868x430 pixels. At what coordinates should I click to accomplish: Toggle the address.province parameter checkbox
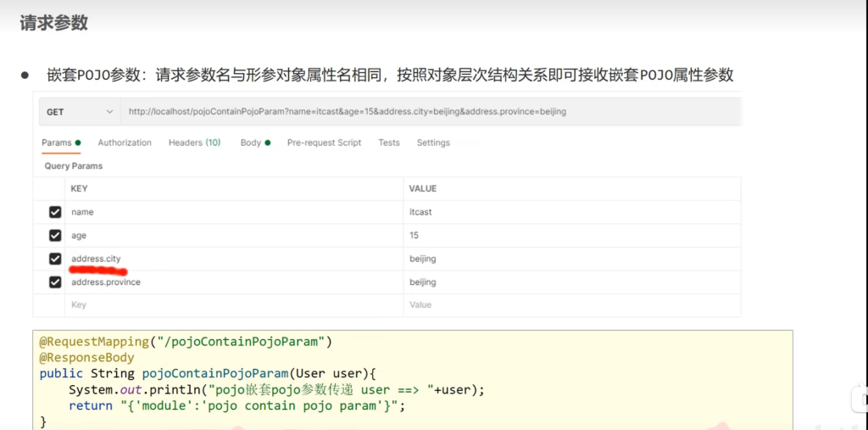point(55,282)
